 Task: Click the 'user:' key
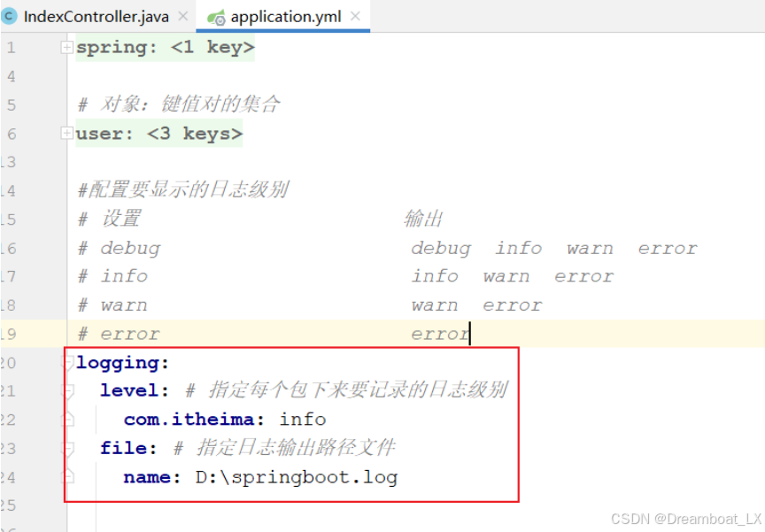pos(104,134)
